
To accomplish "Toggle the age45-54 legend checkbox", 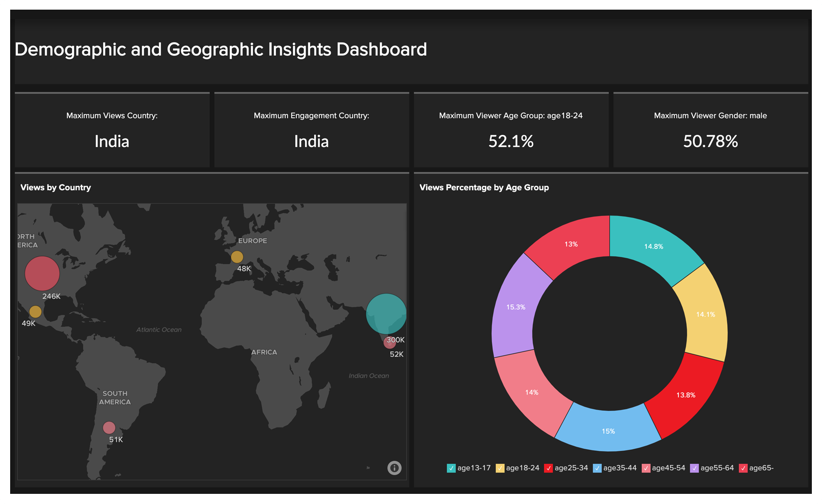I will 646,468.
